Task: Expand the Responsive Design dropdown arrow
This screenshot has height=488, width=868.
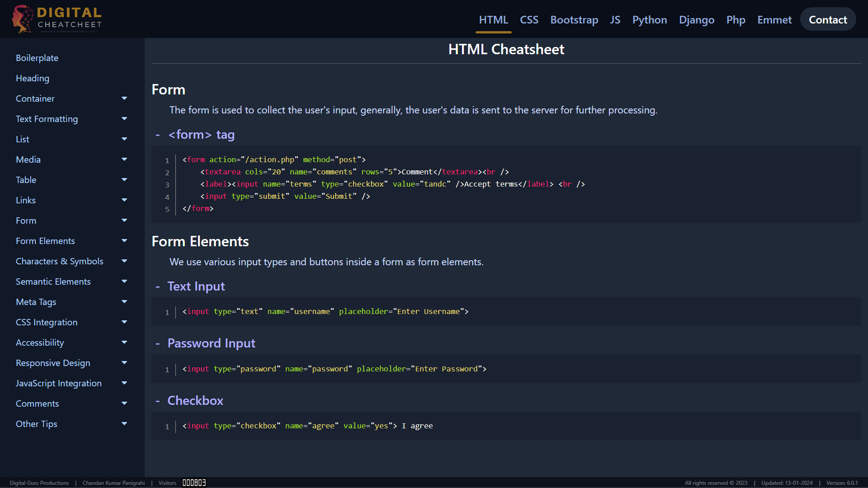Action: tap(124, 363)
